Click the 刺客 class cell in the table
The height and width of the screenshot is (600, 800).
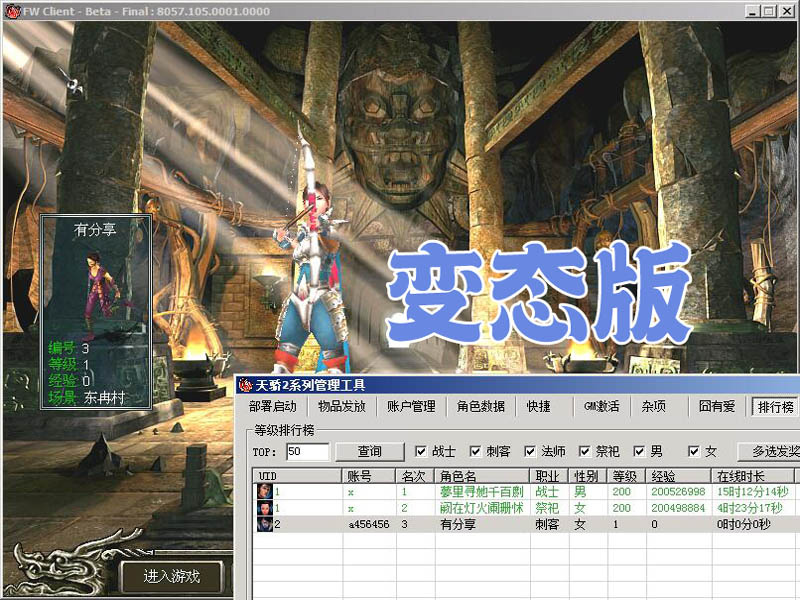(547, 524)
